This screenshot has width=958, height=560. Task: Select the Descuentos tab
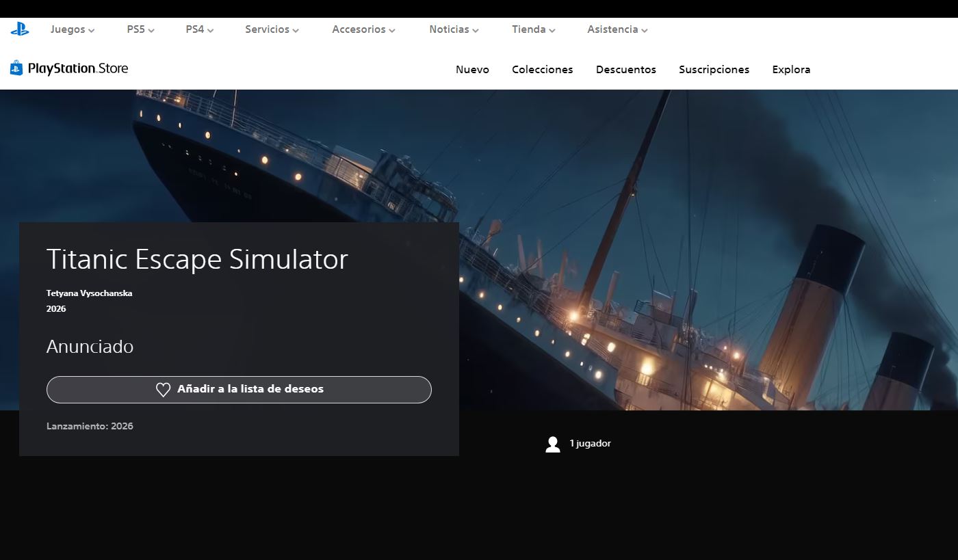coord(626,70)
